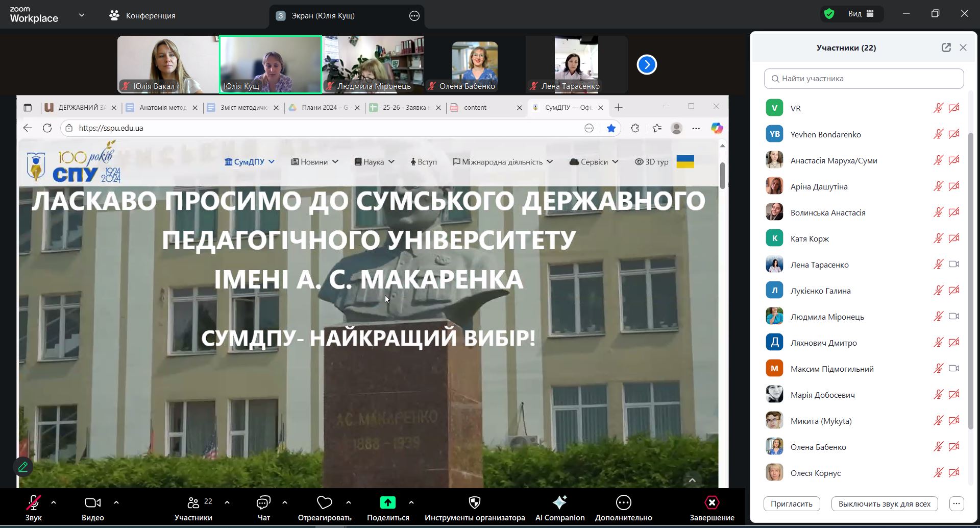Viewport: 980px width, 528px height.
Task: Click the green Share screen icon
Action: pos(387,503)
